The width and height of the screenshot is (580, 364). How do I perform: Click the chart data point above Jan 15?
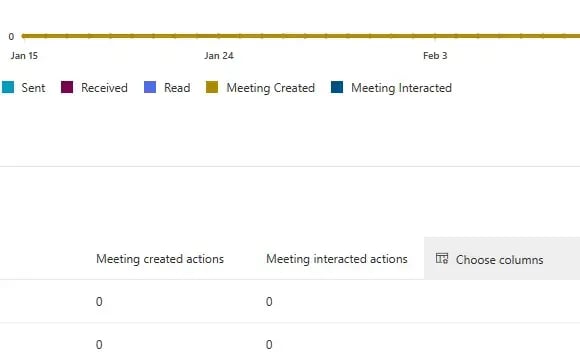pos(24,36)
